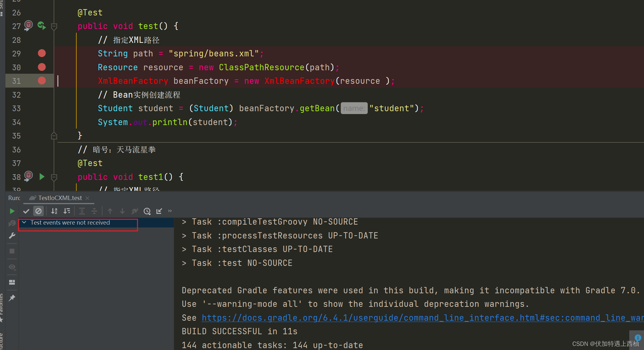This screenshot has width=644, height=350.
Task: Rerun failed tests icon
Action: pos(12,223)
